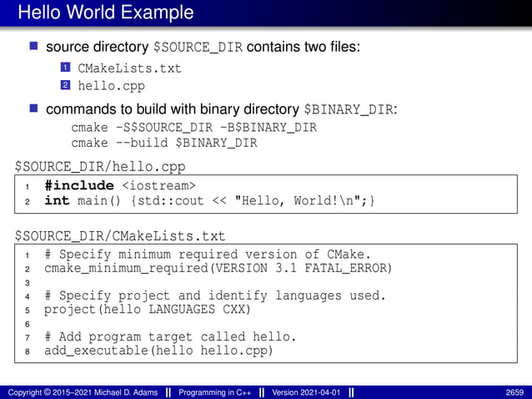
Task: Select the numbered bullet 2 icon
Action: 65,85
